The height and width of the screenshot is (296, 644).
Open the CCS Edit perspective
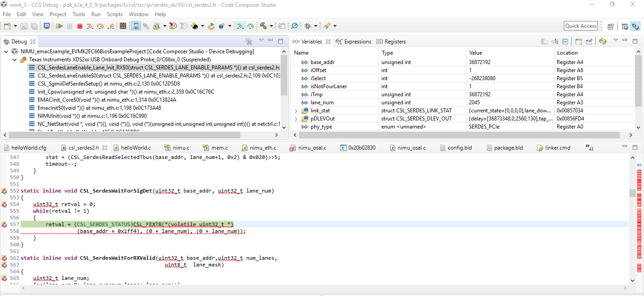(625, 26)
